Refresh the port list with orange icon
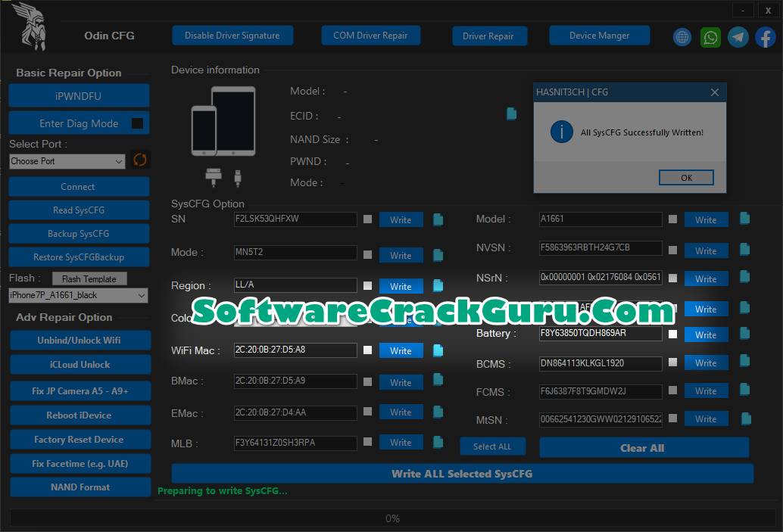The width and height of the screenshot is (783, 532). pos(140,160)
